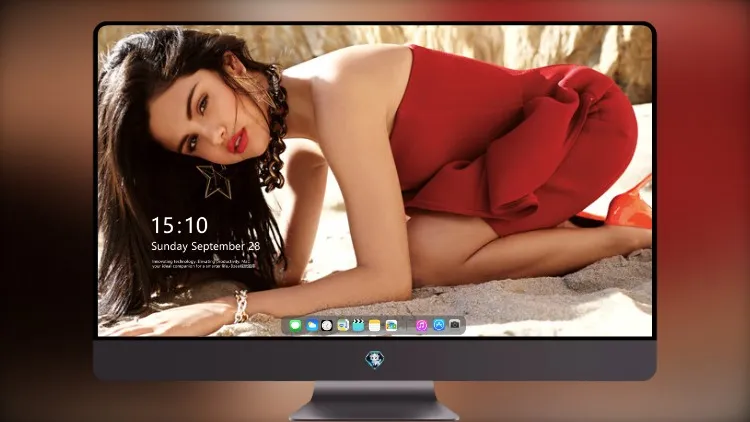Click the dock separator divider line
The height and width of the screenshot is (422, 750).
[407, 325]
